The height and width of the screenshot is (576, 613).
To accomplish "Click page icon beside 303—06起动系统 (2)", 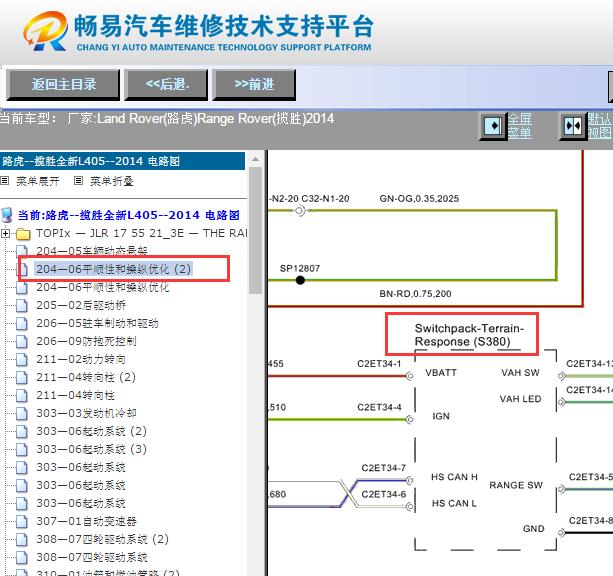I will pyautogui.click(x=22, y=431).
